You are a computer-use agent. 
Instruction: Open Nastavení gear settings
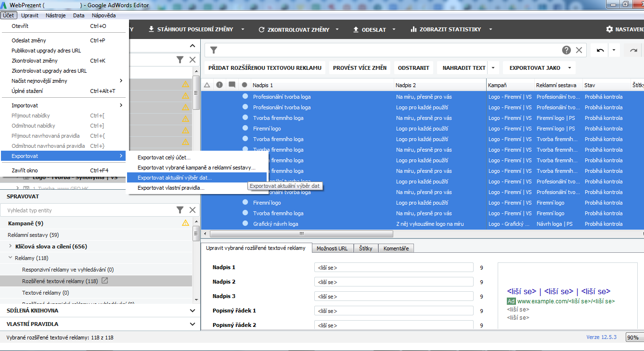[x=624, y=29]
